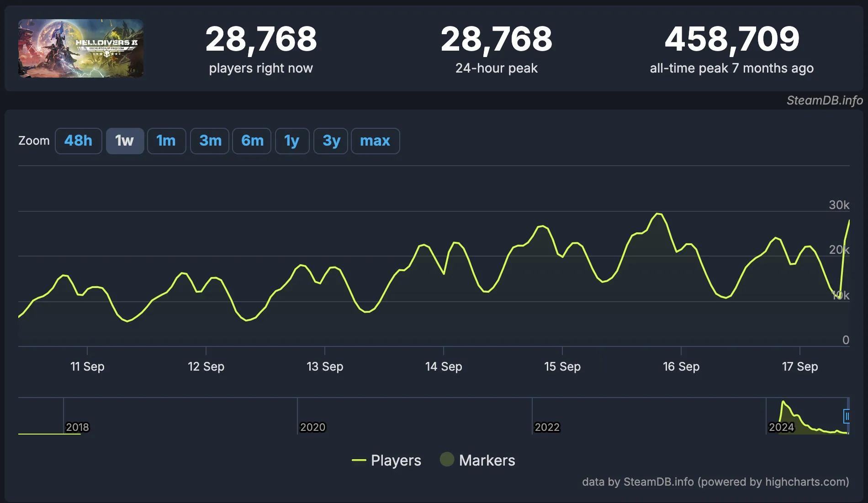Click the 20k y-axis label
Viewport: 868px width, 503px height.
[839, 250]
